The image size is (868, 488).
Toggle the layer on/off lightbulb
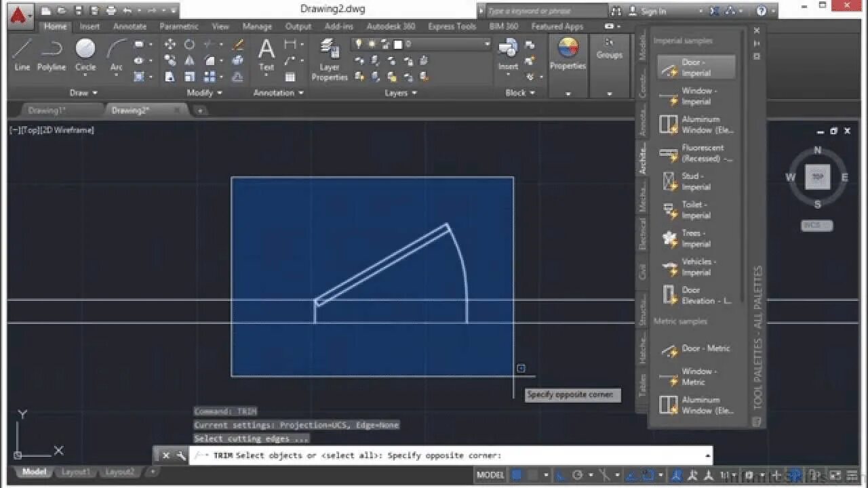359,44
